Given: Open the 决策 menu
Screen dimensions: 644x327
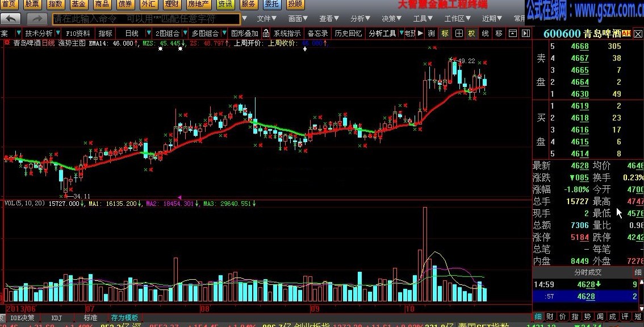Looking at the screenshot, I should [x=391, y=19].
